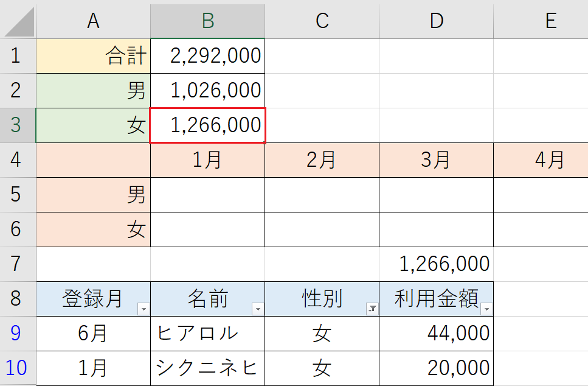Click the 女 cell in row 10
The height and width of the screenshot is (386, 588).
(x=322, y=368)
